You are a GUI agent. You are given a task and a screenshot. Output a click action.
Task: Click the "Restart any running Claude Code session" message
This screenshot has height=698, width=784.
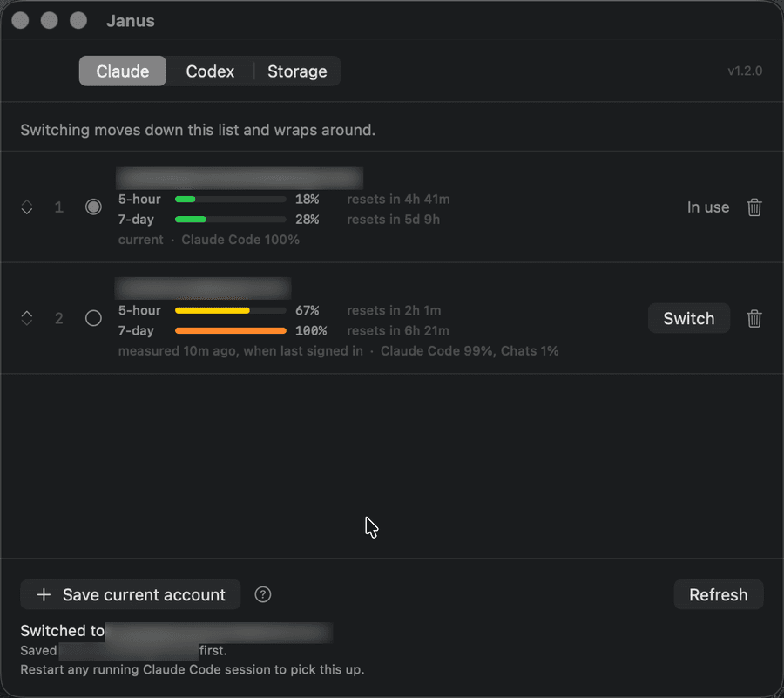193,669
